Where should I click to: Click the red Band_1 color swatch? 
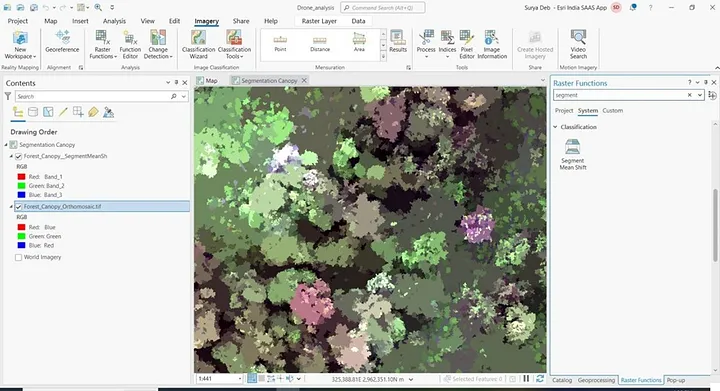[x=21, y=177]
